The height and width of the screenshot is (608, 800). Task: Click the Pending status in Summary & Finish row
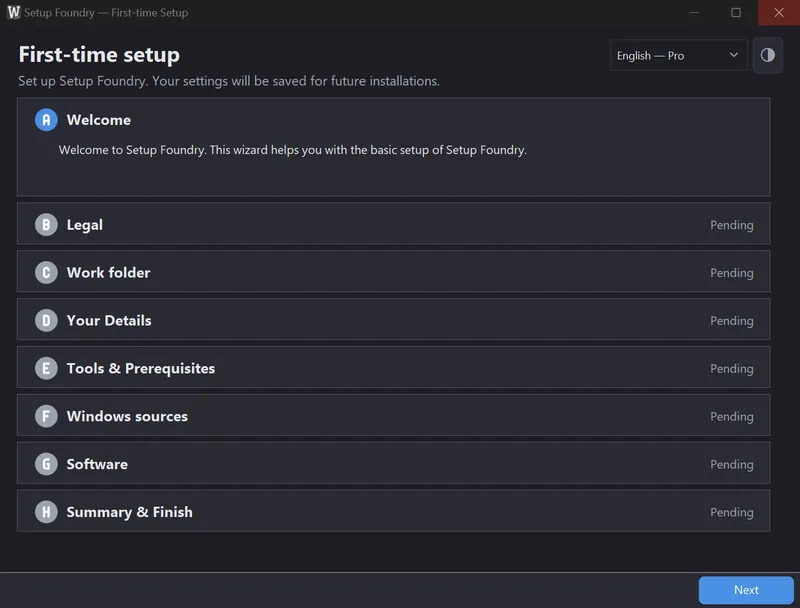tap(731, 513)
